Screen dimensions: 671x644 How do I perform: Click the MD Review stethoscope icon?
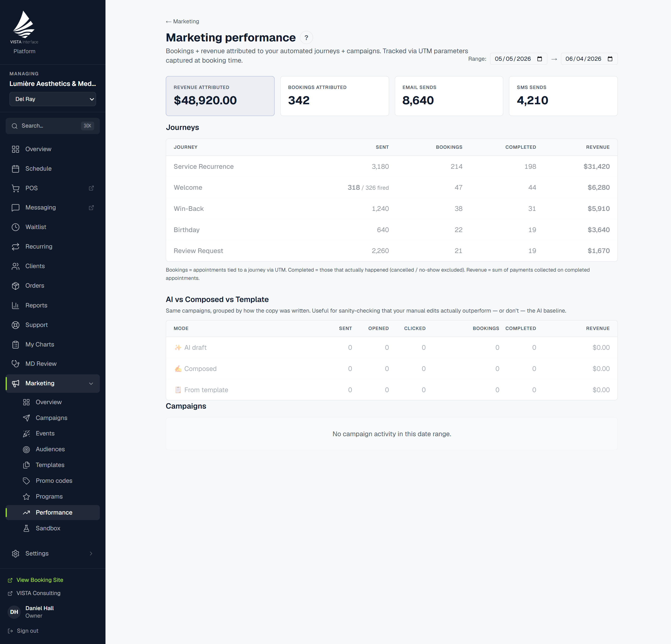15,364
